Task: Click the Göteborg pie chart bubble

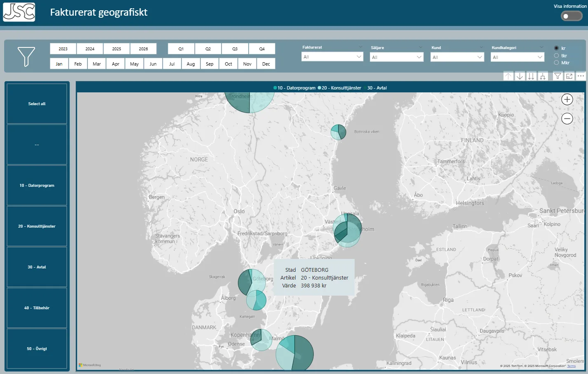Action: [252, 282]
